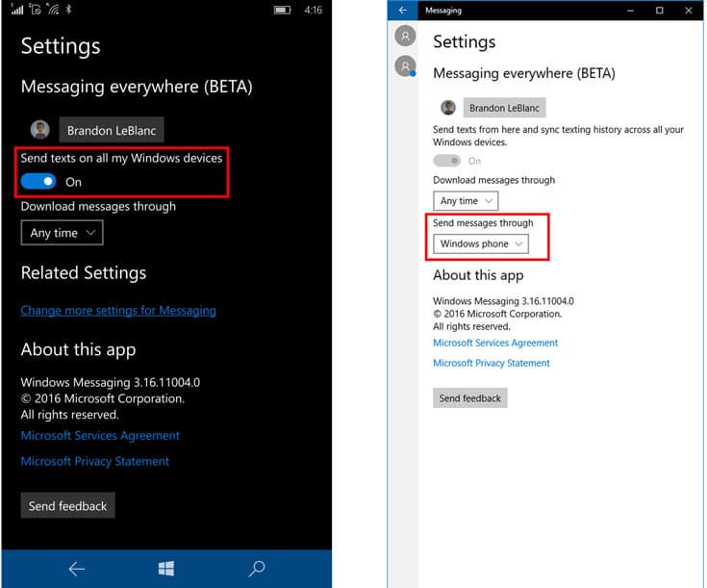Open the Any time dropdown in desktop Messaging
Screen dimensions: 707x588
[x=466, y=201]
